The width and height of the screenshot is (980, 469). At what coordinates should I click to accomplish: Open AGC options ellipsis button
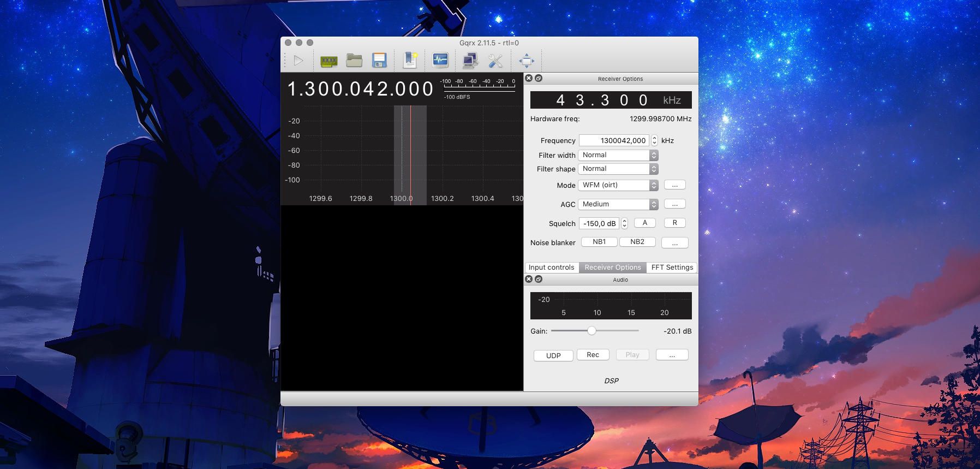(675, 204)
